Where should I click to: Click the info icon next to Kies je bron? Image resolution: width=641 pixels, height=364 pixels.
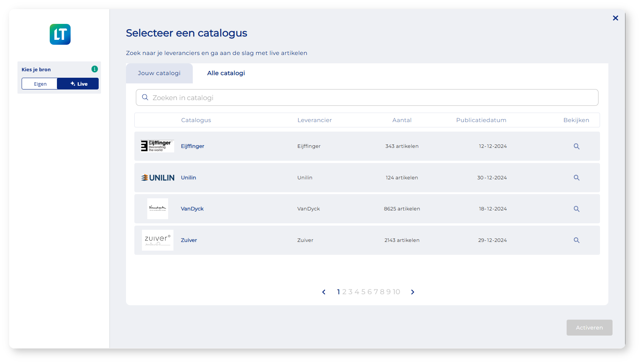[94, 69]
